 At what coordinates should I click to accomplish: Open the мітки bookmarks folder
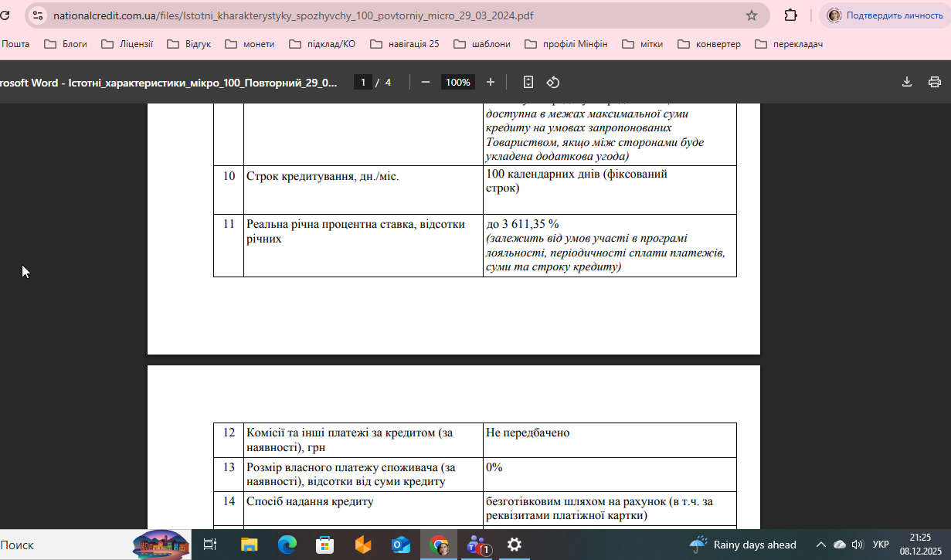(x=643, y=44)
